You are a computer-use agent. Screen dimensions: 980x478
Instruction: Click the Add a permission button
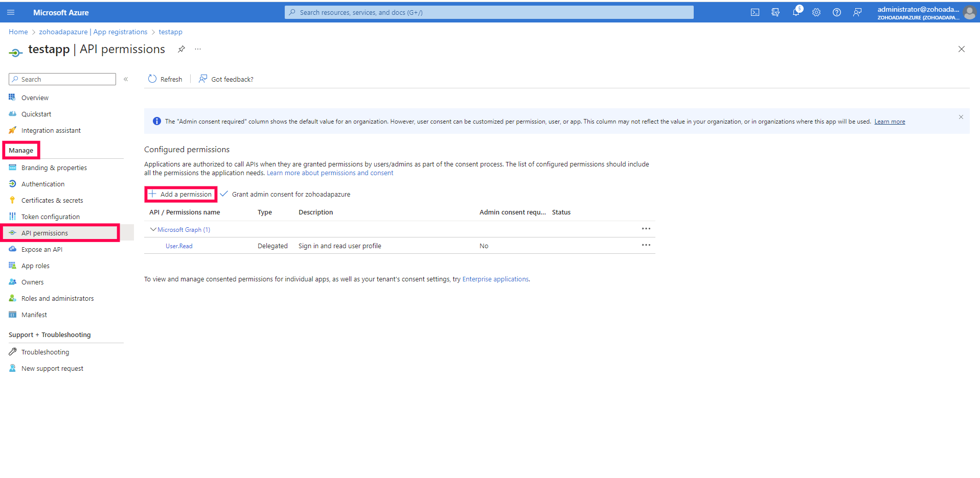(180, 194)
